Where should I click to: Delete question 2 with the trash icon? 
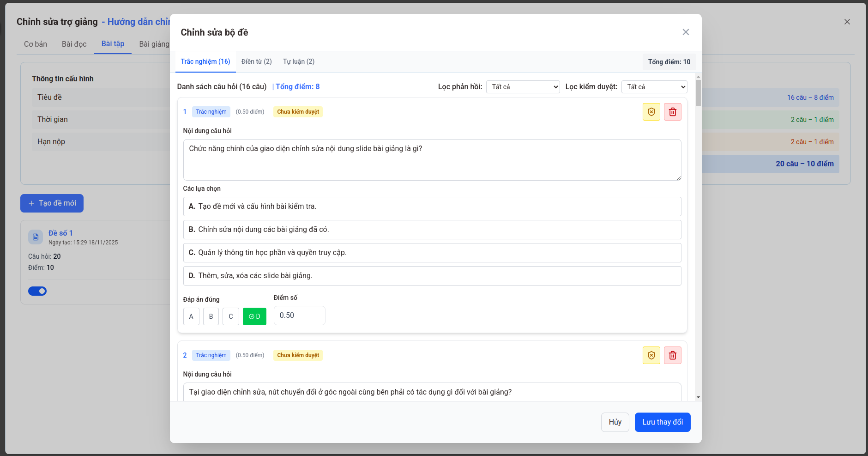tap(672, 355)
